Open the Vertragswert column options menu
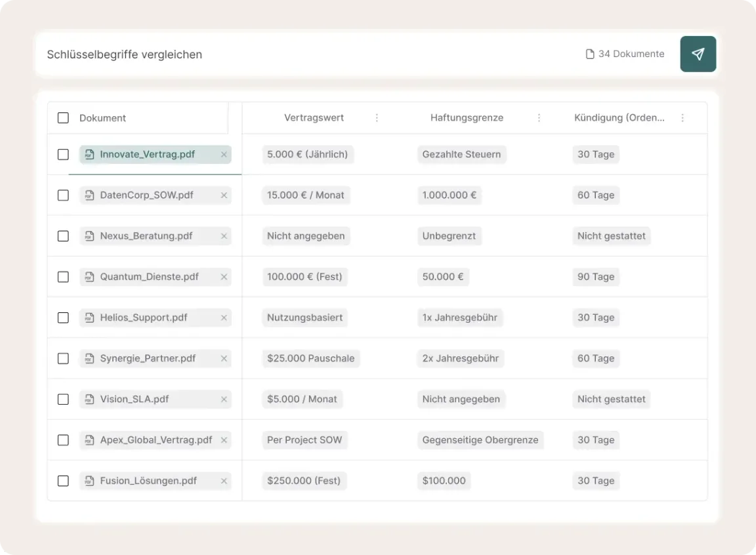Image resolution: width=756 pixels, height=555 pixels. coord(377,118)
